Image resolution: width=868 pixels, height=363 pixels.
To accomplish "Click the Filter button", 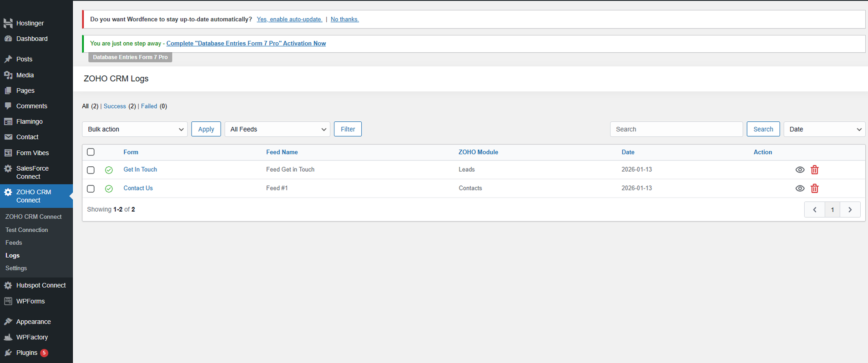I will 348,129.
